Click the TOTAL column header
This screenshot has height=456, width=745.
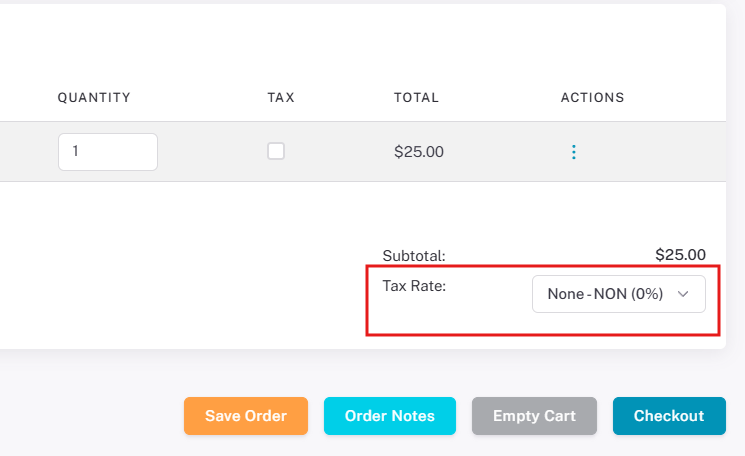pos(416,97)
